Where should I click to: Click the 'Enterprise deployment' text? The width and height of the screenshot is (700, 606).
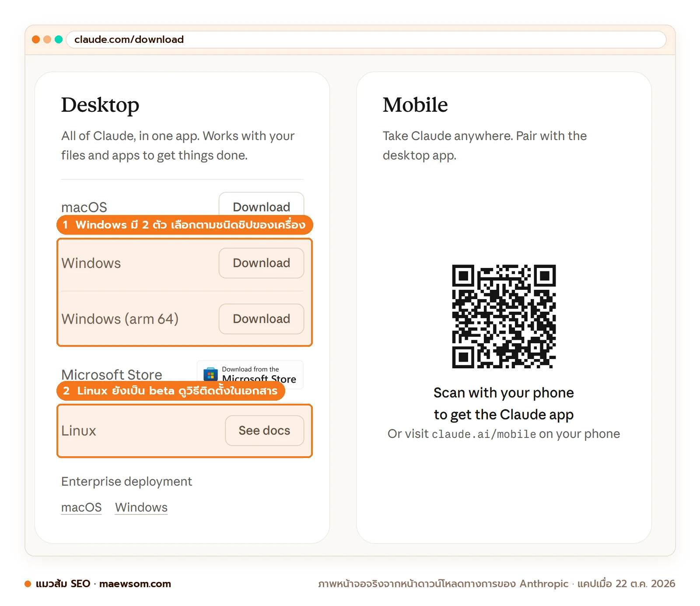point(126,482)
